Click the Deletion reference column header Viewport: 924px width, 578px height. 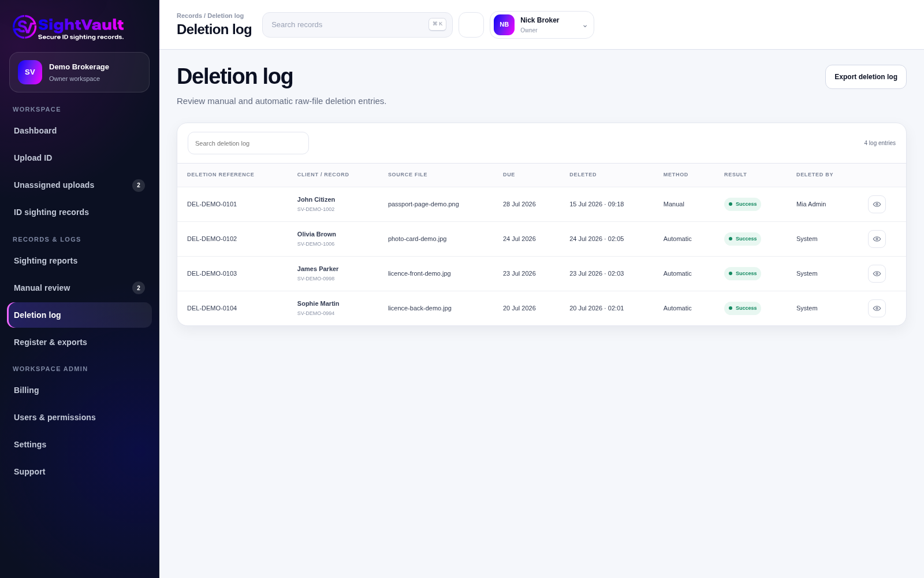(221, 175)
